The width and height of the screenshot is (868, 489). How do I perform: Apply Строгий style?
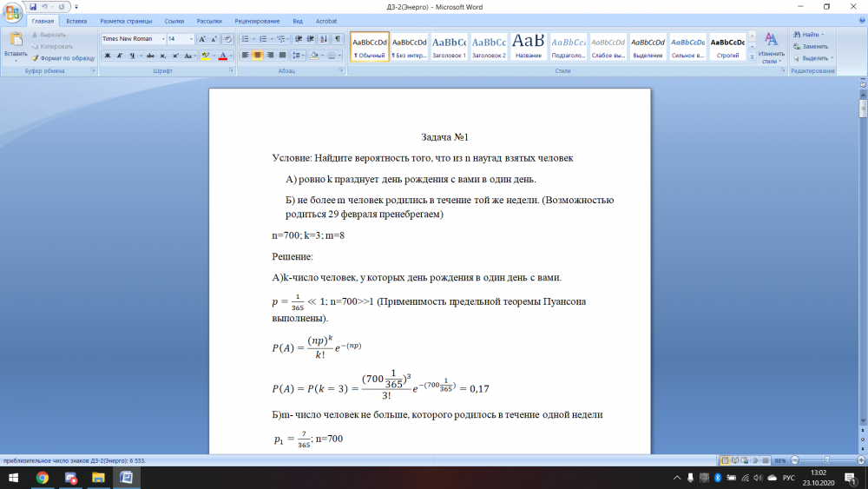[x=727, y=47]
